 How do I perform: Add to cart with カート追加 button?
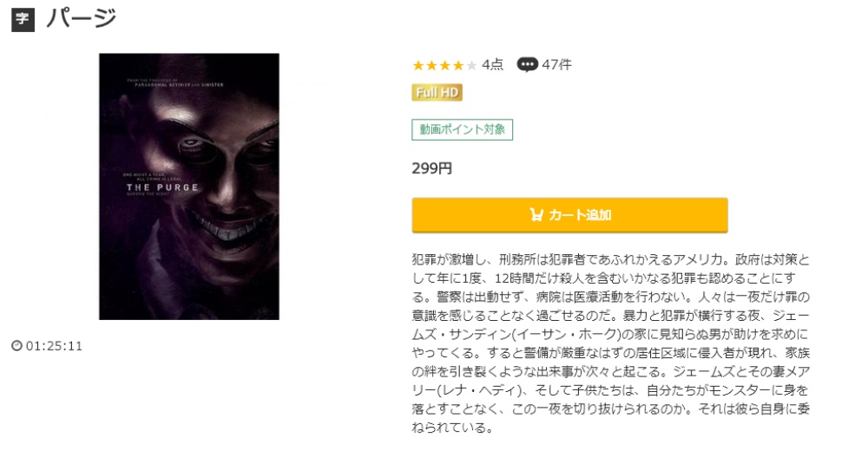(x=569, y=214)
